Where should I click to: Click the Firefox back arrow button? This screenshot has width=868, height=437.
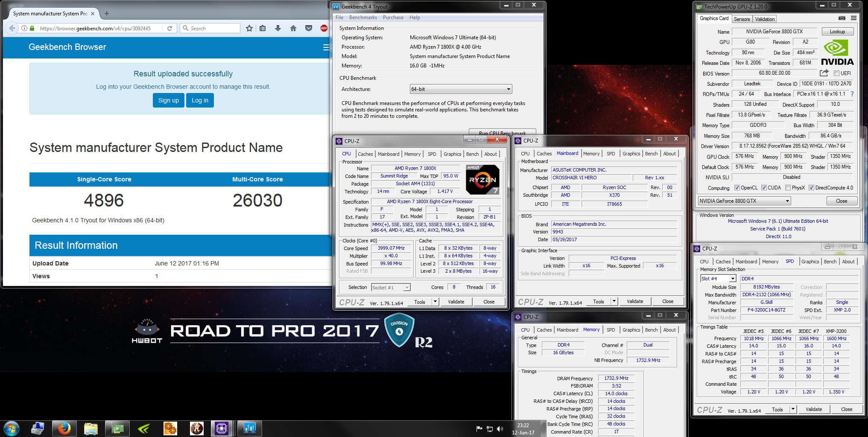(x=12, y=28)
